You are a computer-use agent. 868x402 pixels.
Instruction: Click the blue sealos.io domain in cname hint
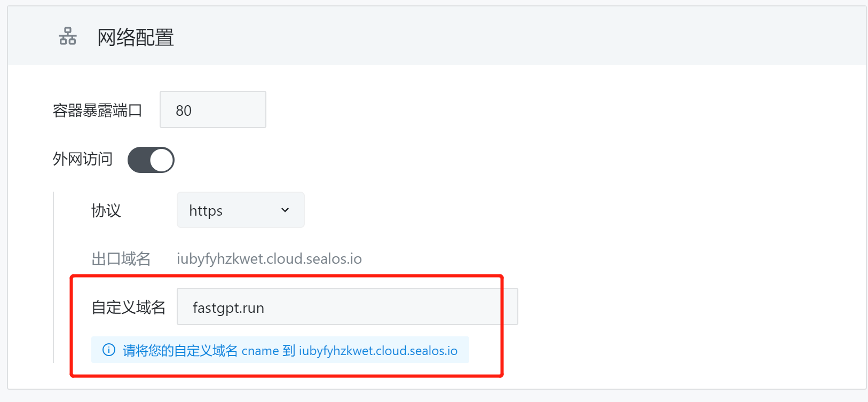tap(378, 351)
